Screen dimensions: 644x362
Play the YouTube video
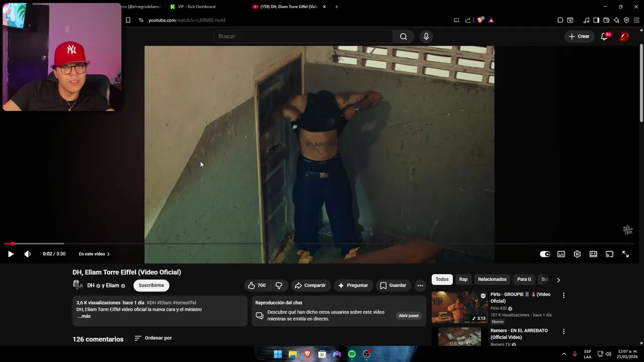click(x=11, y=254)
